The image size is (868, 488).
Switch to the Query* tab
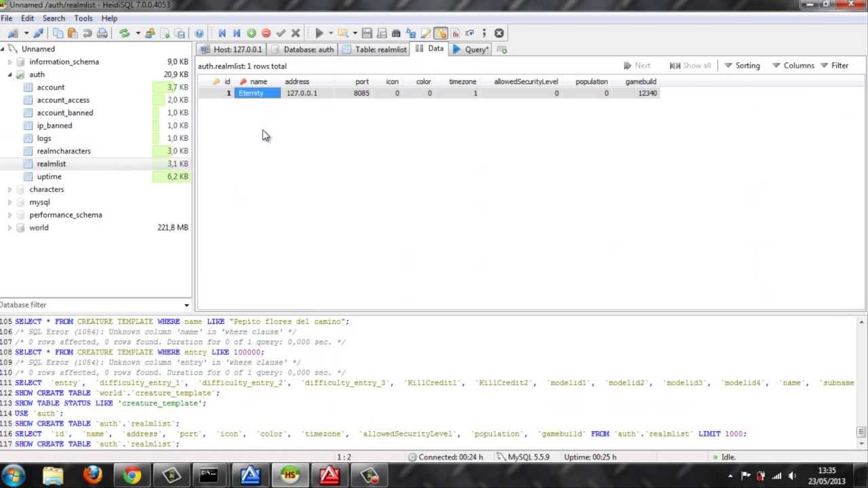click(471, 49)
